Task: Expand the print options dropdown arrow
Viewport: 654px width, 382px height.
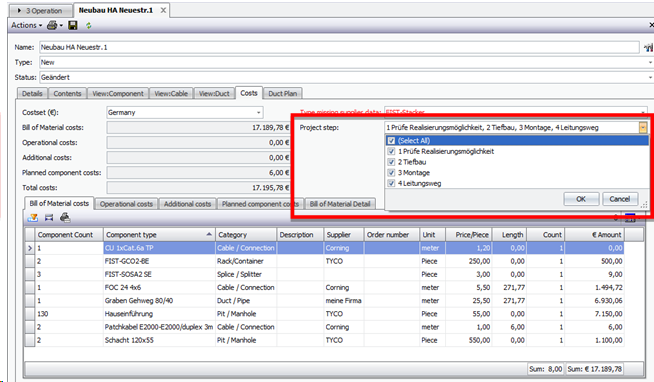Action: click(x=61, y=26)
